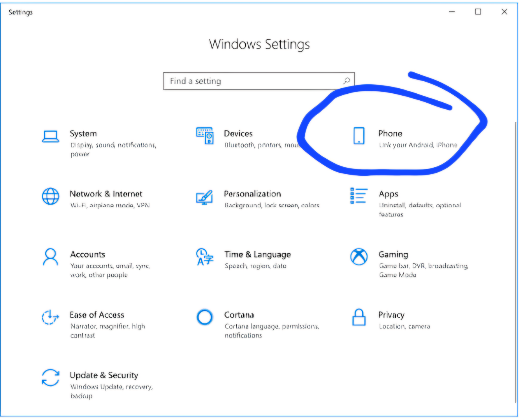
Task: Click the "Find a setting" search field
Action: (x=259, y=81)
